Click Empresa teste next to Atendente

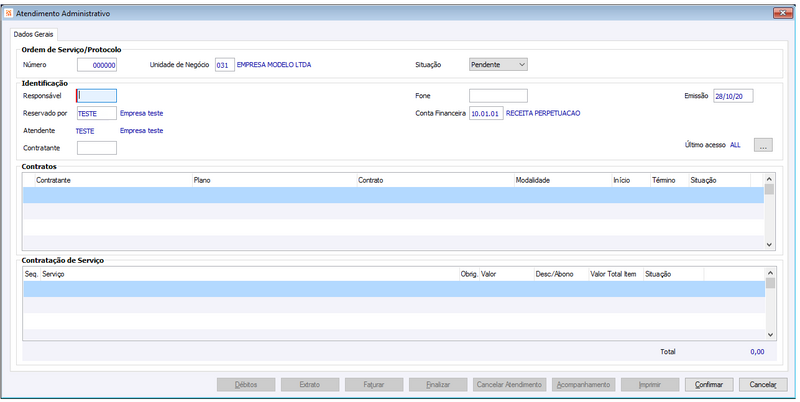pyautogui.click(x=141, y=131)
